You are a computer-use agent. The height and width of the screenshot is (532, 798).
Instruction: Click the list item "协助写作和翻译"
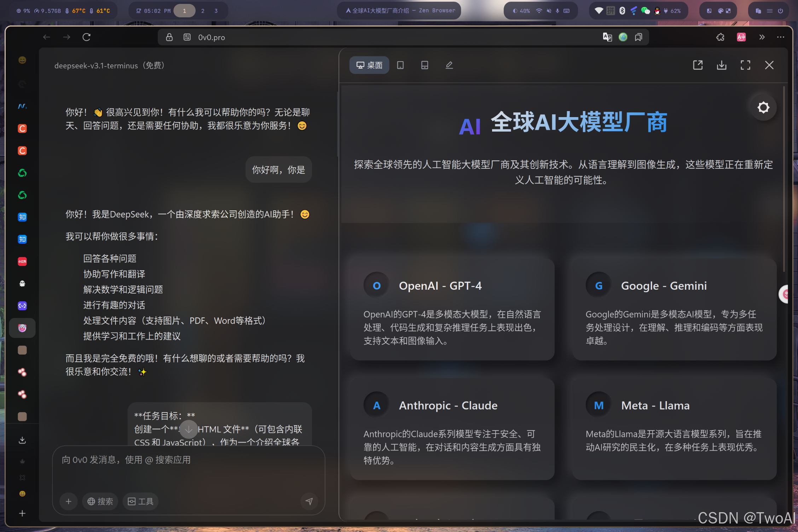(x=114, y=274)
